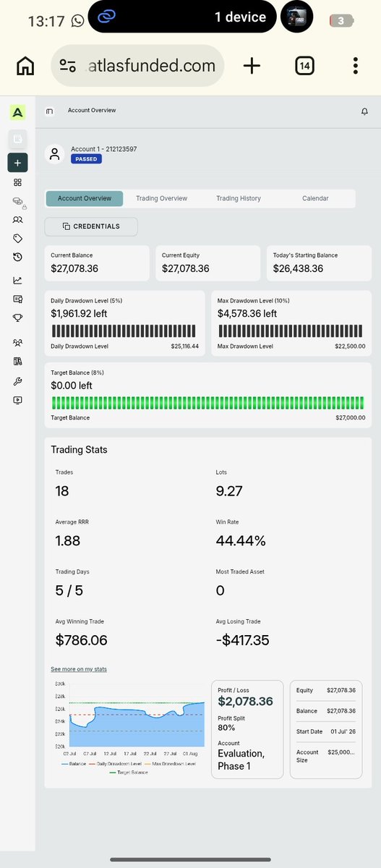Screen dimensions: 381x868
Task: Click the trophy icon in sidebar
Action: click(x=17, y=318)
